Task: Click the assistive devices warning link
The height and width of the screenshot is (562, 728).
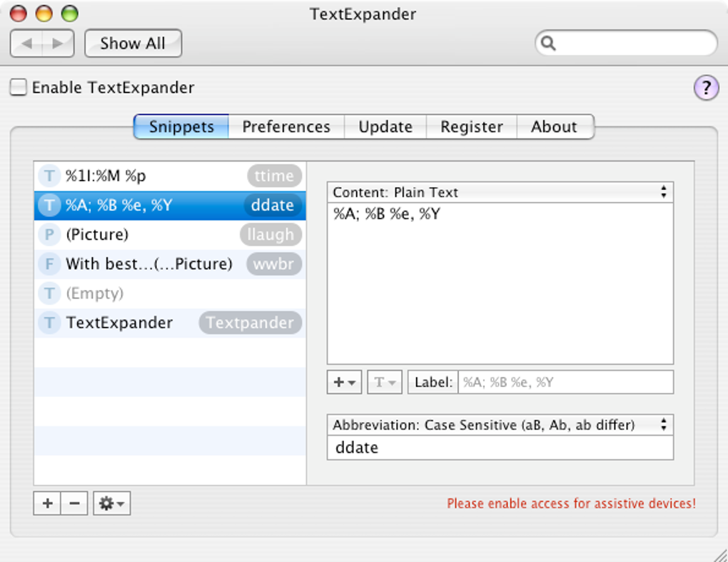Action: click(571, 503)
